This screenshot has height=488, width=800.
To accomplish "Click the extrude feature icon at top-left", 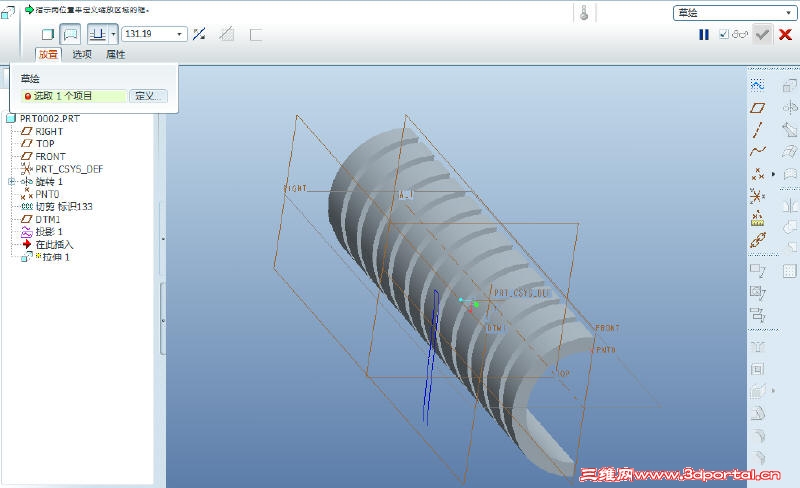I will [x=8, y=12].
